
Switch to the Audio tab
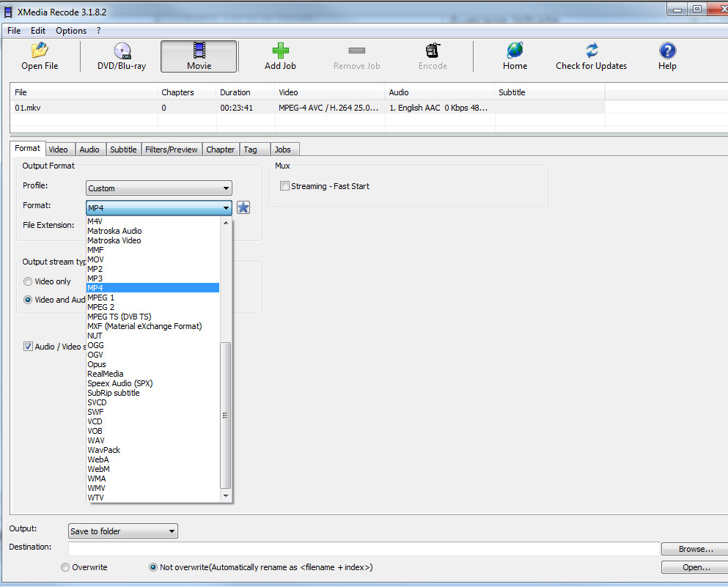click(x=89, y=149)
